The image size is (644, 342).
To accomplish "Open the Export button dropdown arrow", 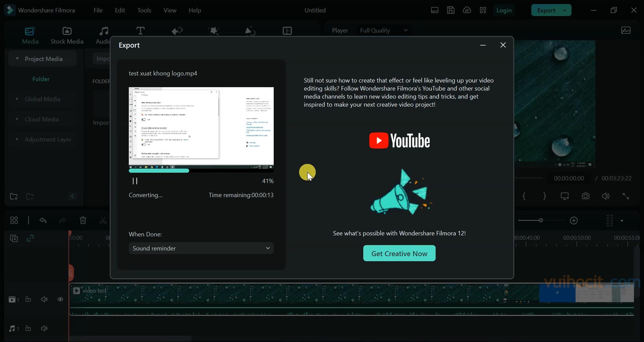I will pos(565,10).
